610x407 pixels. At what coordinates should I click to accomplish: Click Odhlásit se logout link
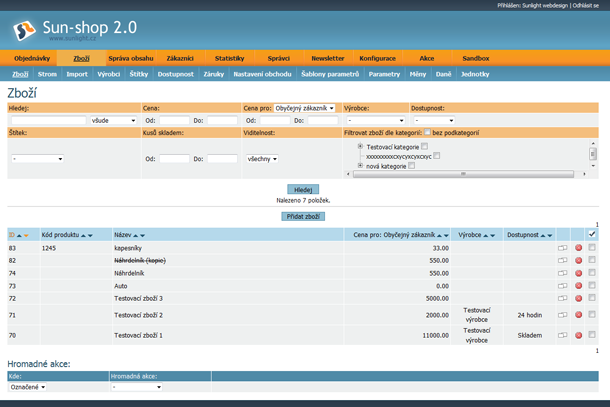[585, 5]
